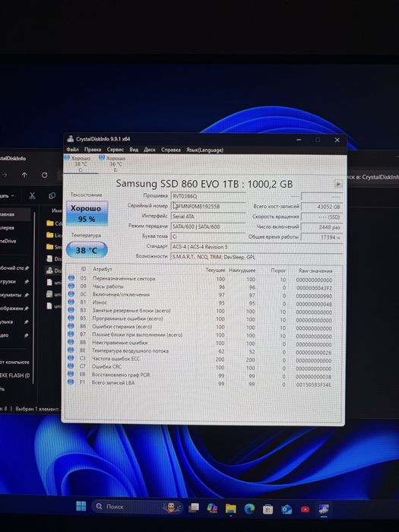The height and width of the screenshot is (532, 399).
Task: Click the Прошивка field RVT03B6Q
Action: (x=208, y=196)
